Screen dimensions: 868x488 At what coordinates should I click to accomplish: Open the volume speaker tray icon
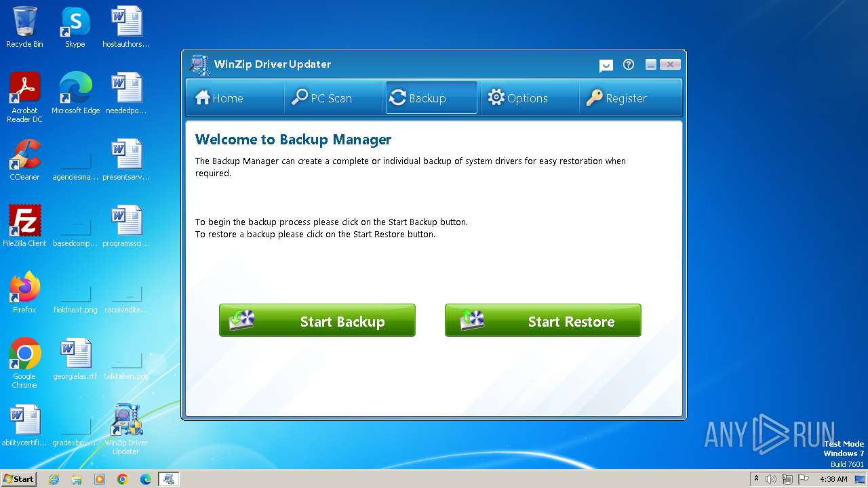point(771,479)
